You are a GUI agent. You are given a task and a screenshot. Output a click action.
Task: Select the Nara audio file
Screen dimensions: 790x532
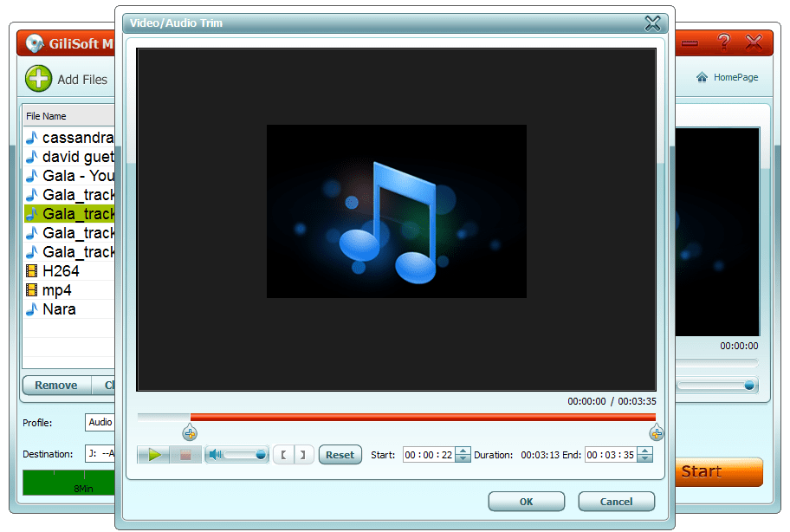pyautogui.click(x=57, y=308)
